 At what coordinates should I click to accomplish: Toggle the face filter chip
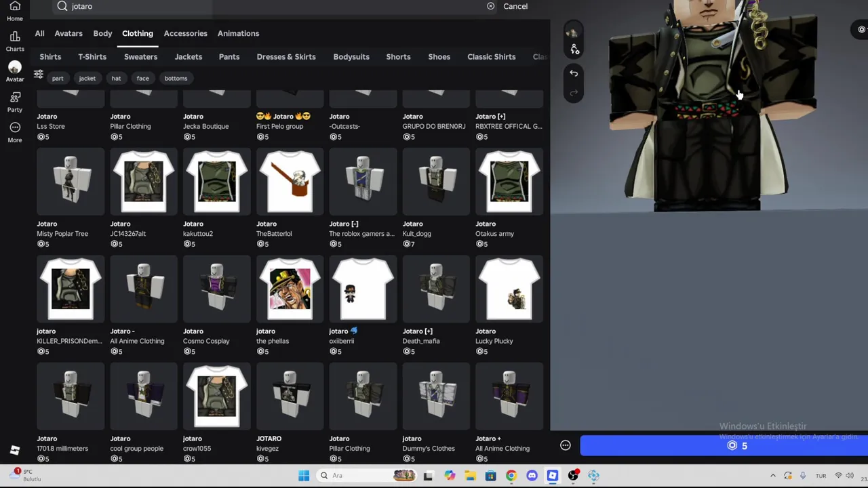(142, 79)
